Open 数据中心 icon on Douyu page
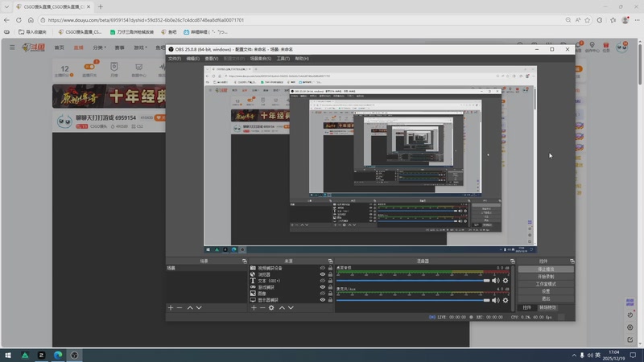The image size is (644, 362). [x=138, y=69]
